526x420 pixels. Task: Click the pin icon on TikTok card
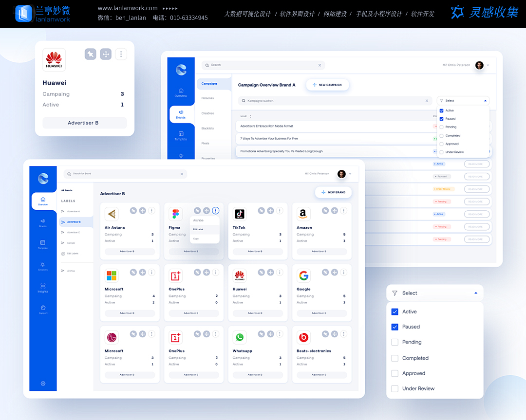262,211
